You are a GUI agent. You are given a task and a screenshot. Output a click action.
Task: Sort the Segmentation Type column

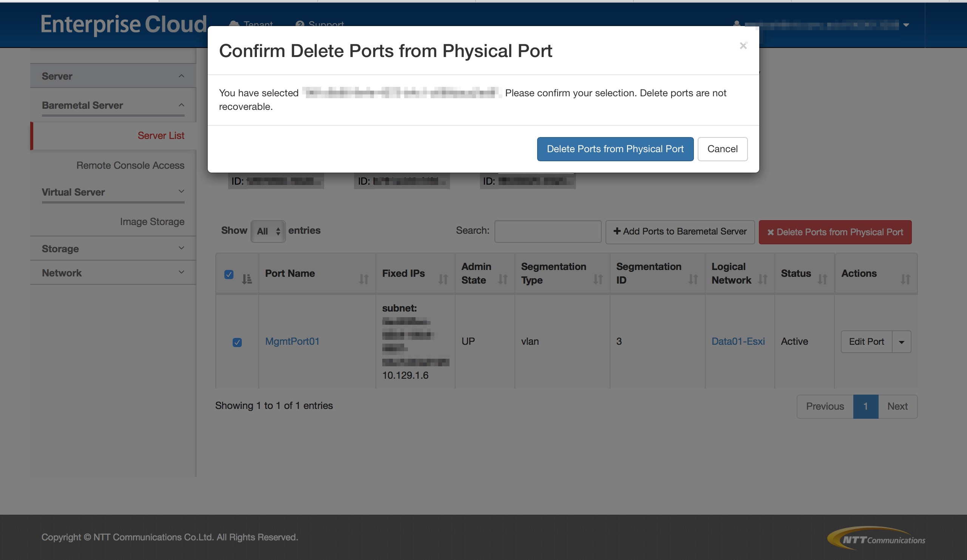tap(598, 279)
